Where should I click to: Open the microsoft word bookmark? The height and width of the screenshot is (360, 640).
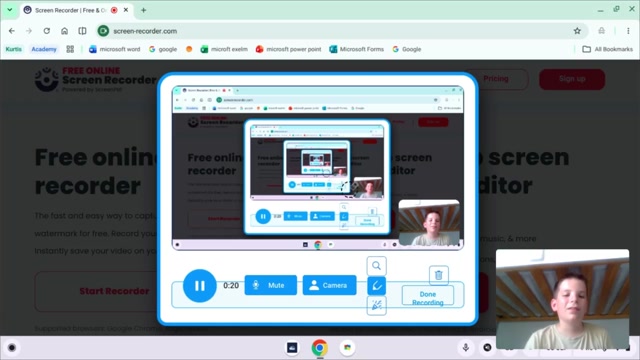pos(115,49)
